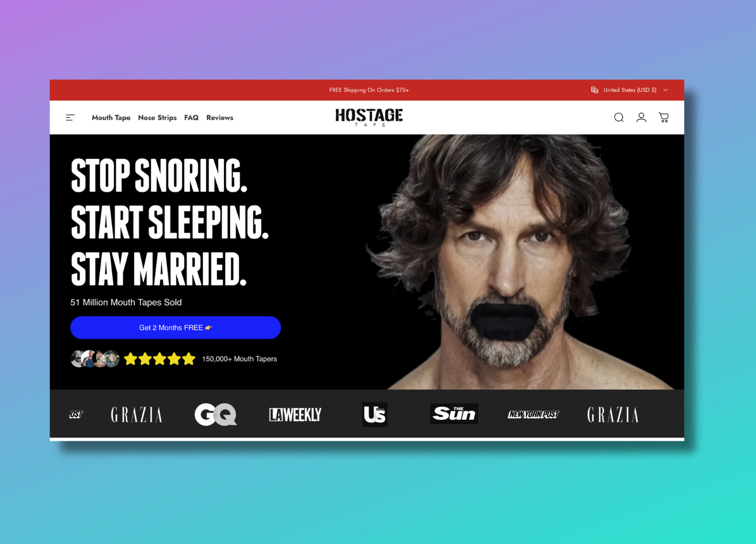Viewport: 756px width, 544px height.
Task: Click the LA Weekly press logo
Action: point(295,414)
